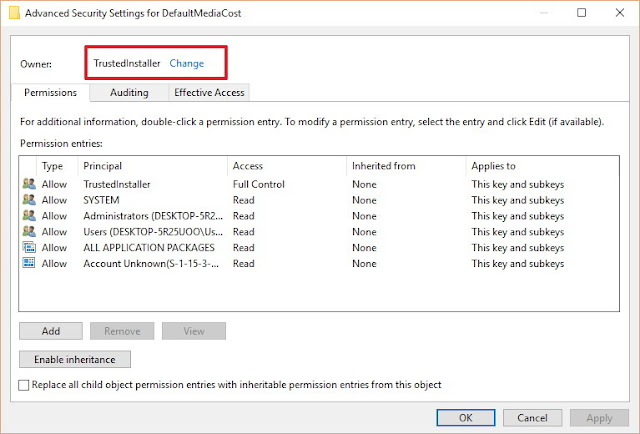640x434 pixels.
Task: Select the Permissions tab
Action: point(51,92)
